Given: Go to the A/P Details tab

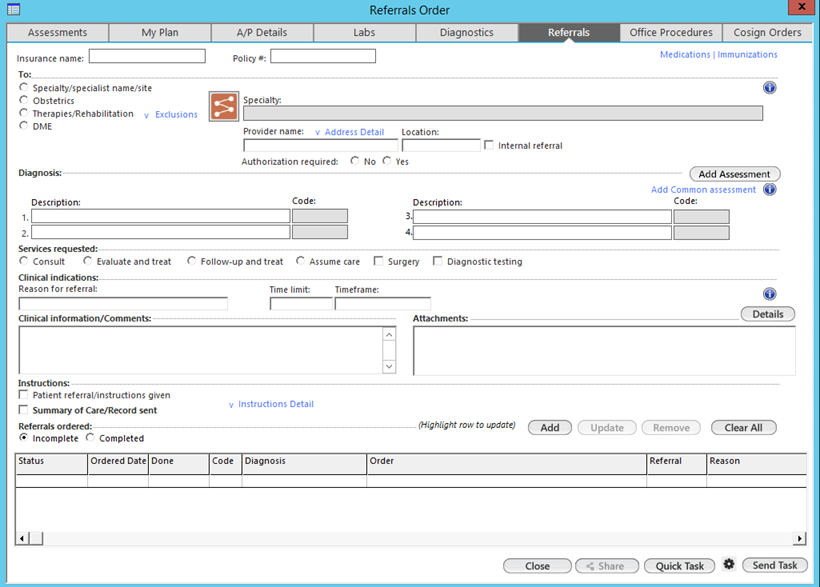Looking at the screenshot, I should [262, 32].
